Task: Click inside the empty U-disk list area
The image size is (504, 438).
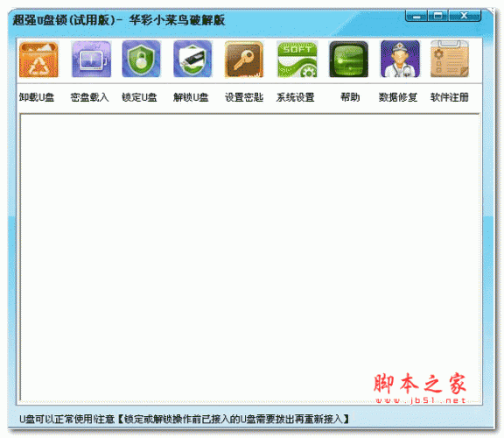Action: [249, 258]
